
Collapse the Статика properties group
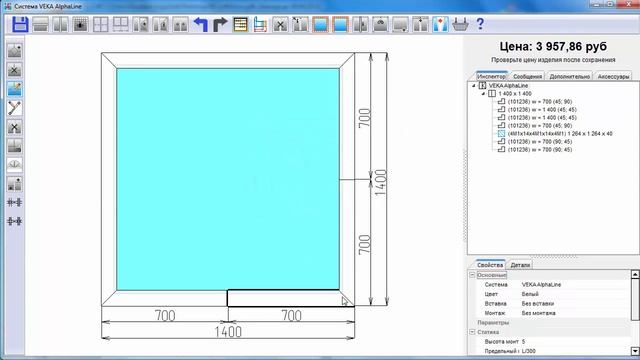click(472, 332)
